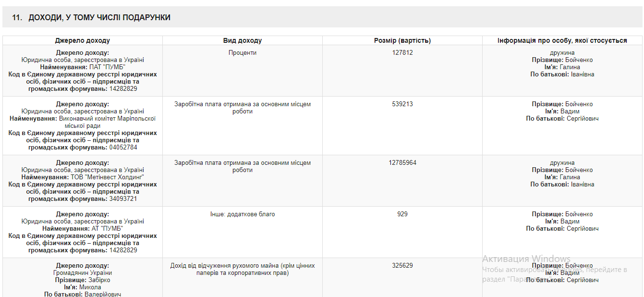Select the registry code 34093721
Viewport: 644px width, 297px height.
tap(123, 199)
